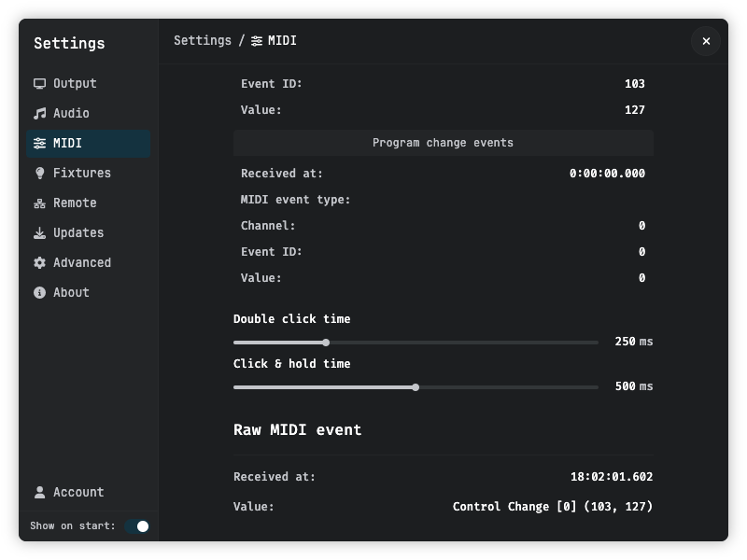This screenshot has width=747, height=560.
Task: Select the MIDI settings page
Action: point(88,144)
